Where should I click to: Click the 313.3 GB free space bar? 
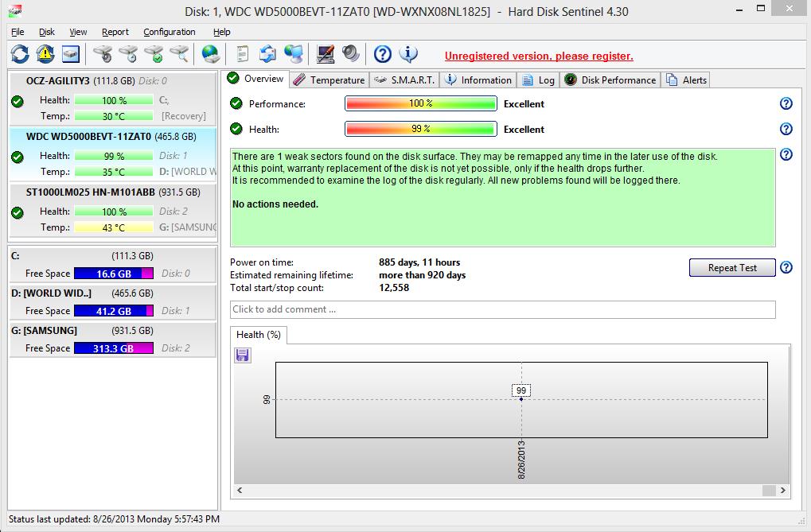coord(114,348)
